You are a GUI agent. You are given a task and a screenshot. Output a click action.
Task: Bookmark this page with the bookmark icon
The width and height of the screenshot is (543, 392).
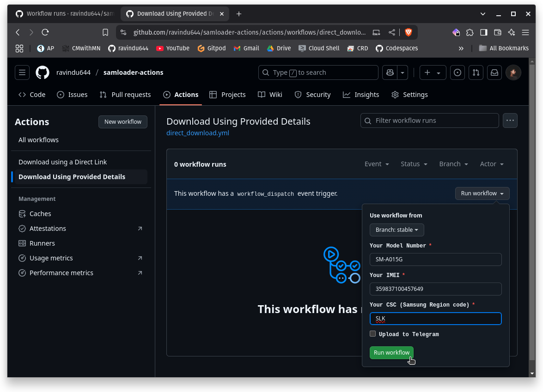point(105,32)
